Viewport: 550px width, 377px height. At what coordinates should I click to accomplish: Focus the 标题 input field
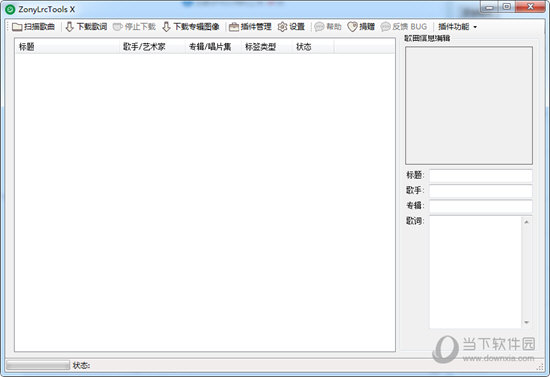[x=481, y=176]
